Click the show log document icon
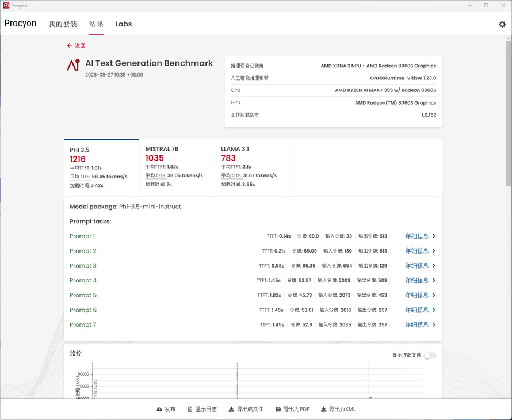The height and width of the screenshot is (420, 512). tap(190, 409)
